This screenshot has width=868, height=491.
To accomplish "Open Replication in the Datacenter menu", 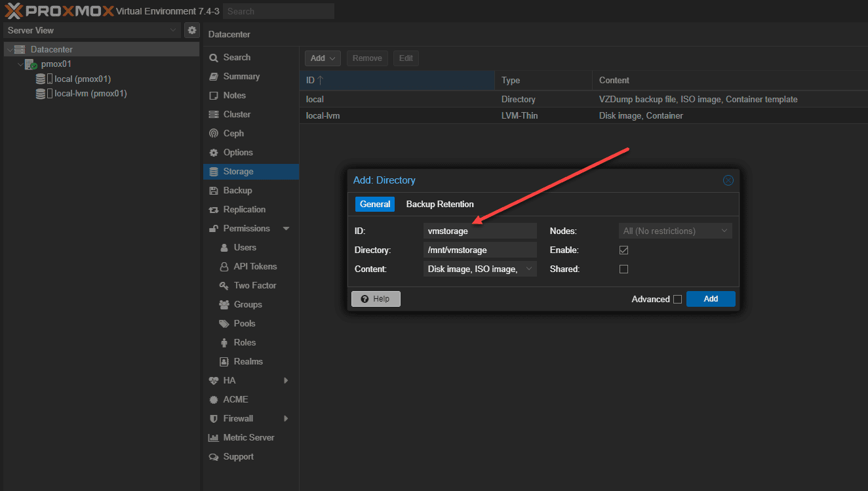I will tap(244, 210).
